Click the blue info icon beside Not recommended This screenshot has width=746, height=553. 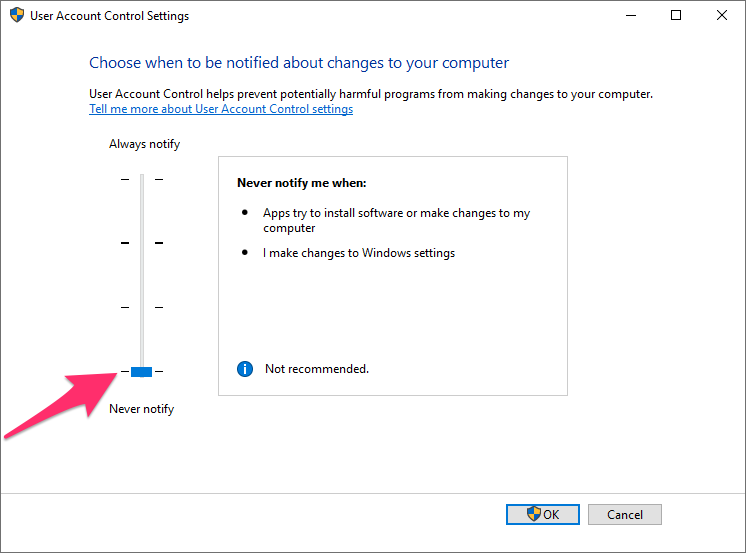pos(245,369)
